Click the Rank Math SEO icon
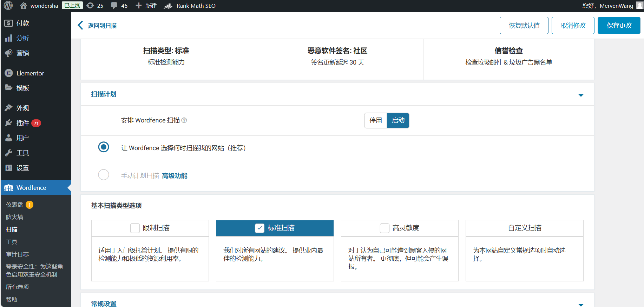This screenshot has width=644, height=307. coord(168,6)
